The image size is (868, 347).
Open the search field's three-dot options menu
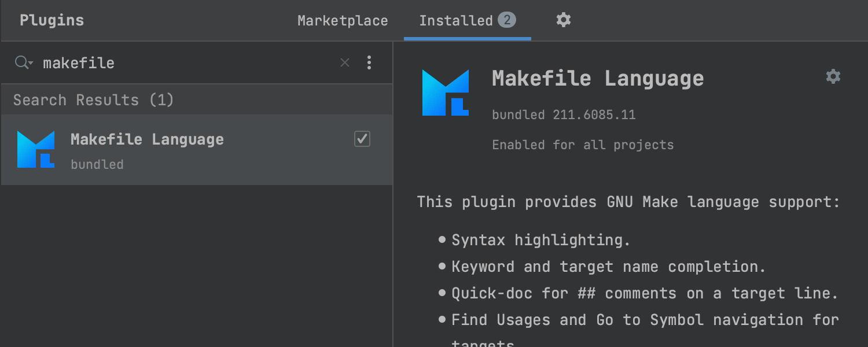click(x=369, y=62)
